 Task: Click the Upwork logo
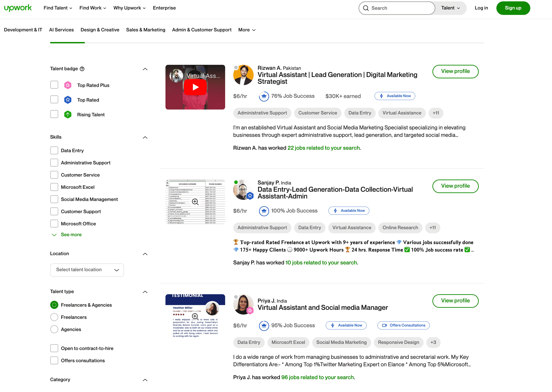pos(18,8)
